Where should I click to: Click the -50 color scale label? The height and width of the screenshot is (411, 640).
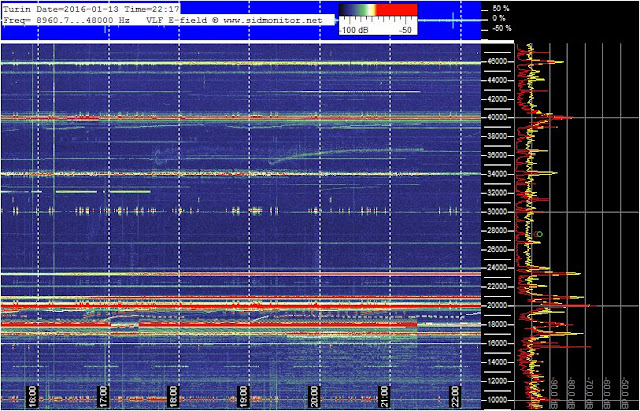(404, 31)
